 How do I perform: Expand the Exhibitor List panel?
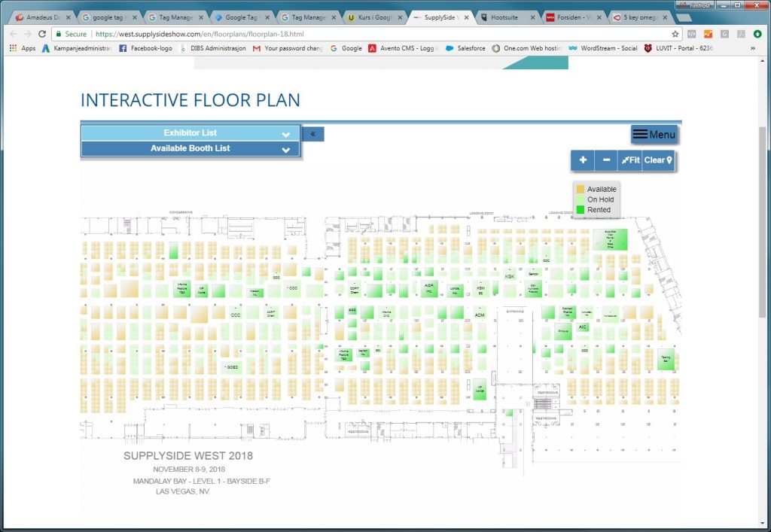pos(190,133)
